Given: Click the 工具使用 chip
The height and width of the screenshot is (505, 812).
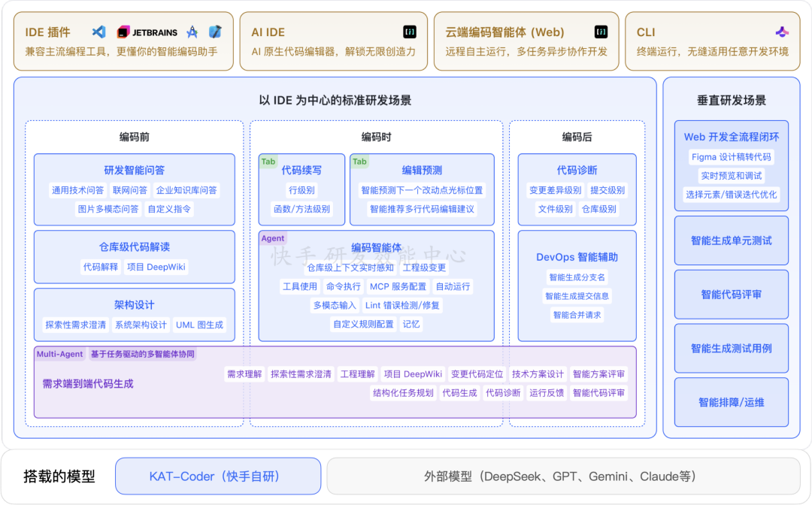Looking at the screenshot, I should click(x=300, y=286).
